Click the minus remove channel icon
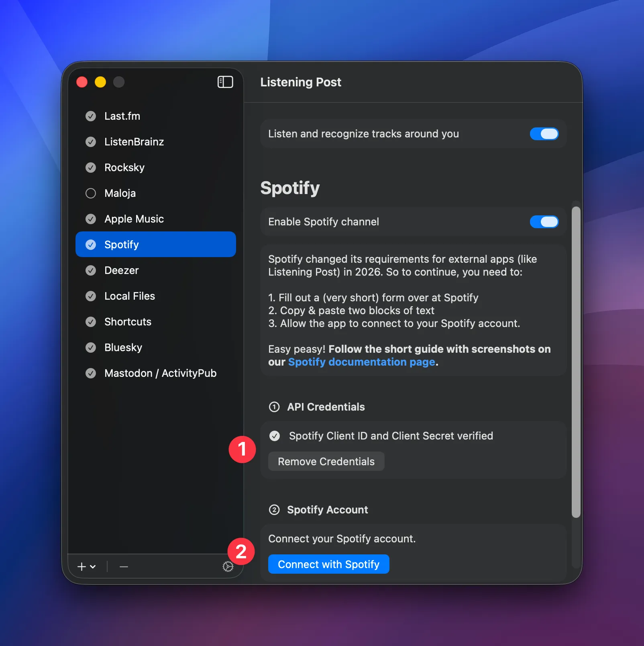The width and height of the screenshot is (644, 646). tap(124, 566)
